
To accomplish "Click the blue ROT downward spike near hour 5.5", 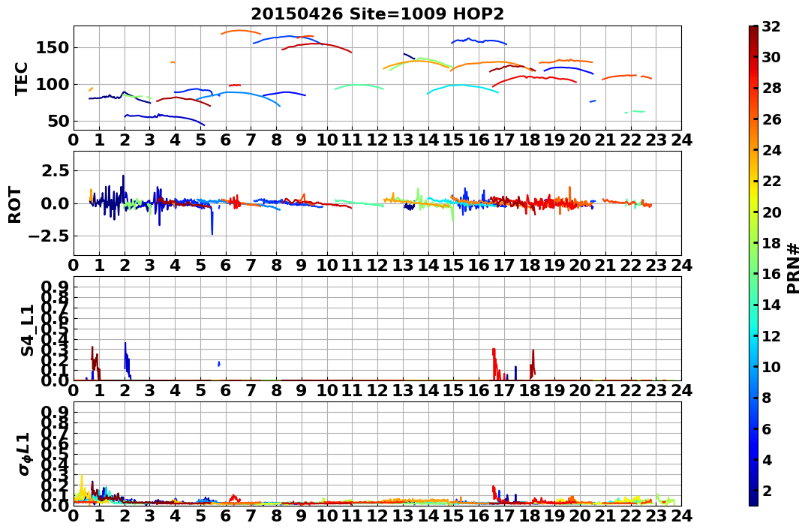I will click(212, 221).
